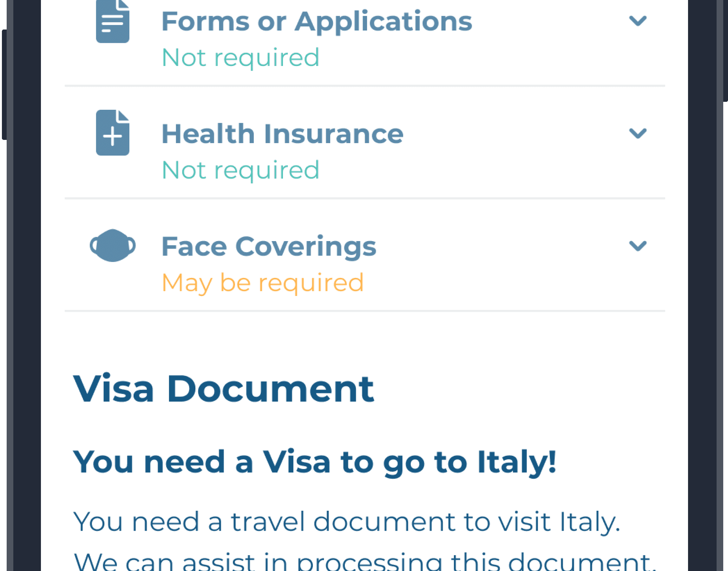Select the Health Insurance title
The image size is (728, 571).
click(282, 134)
